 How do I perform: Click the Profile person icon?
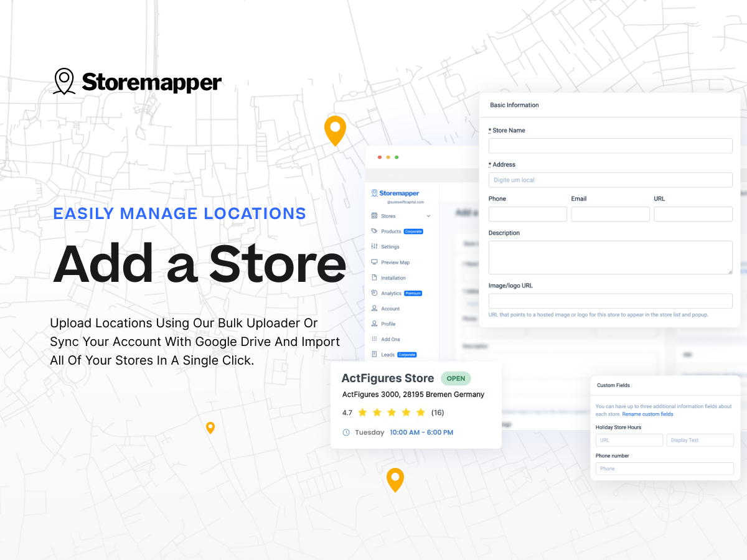(374, 324)
